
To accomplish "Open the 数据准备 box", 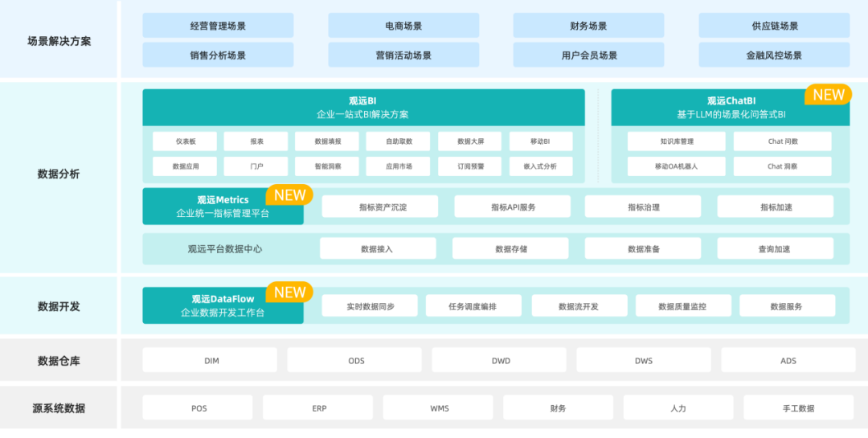I will (x=643, y=248).
